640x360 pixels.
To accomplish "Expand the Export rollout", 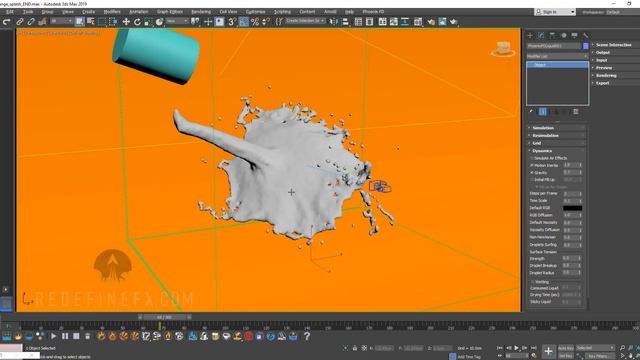I will tap(616, 83).
